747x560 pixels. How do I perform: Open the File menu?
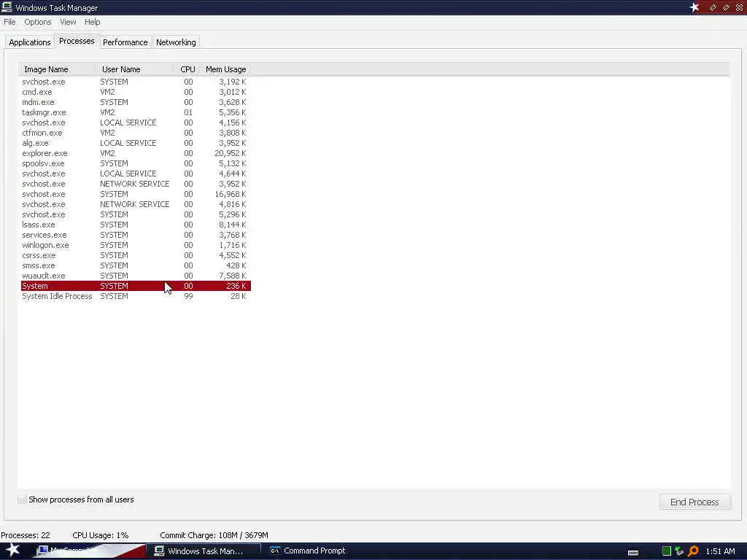(x=9, y=22)
